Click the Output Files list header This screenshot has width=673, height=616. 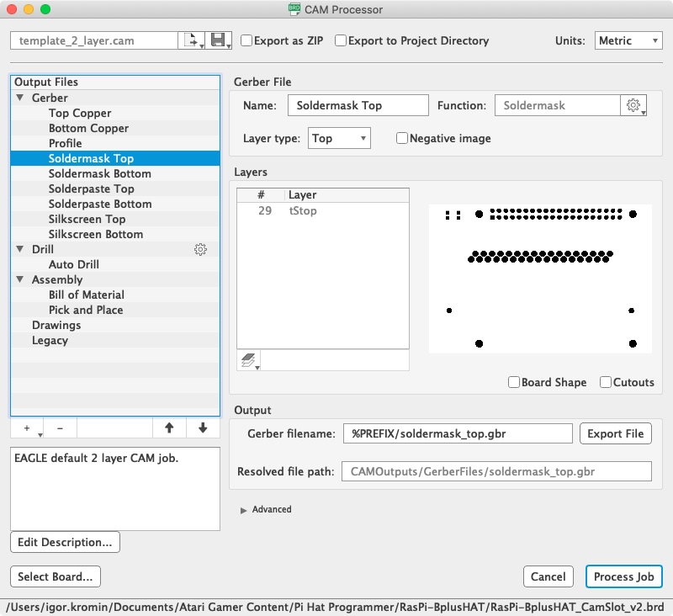(115, 82)
